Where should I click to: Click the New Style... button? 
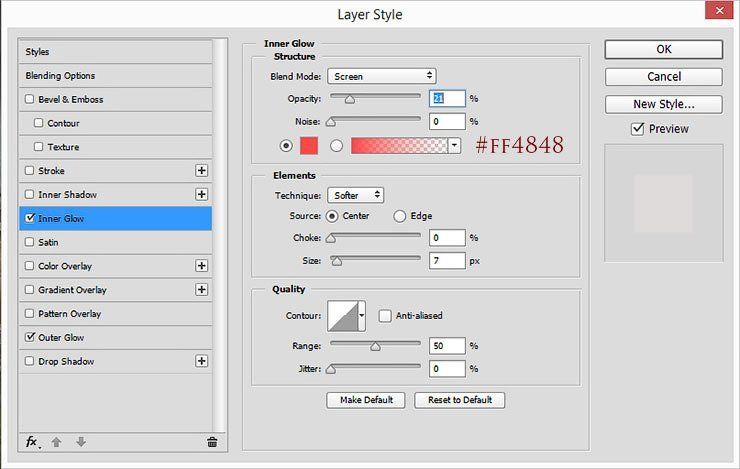pyautogui.click(x=664, y=104)
